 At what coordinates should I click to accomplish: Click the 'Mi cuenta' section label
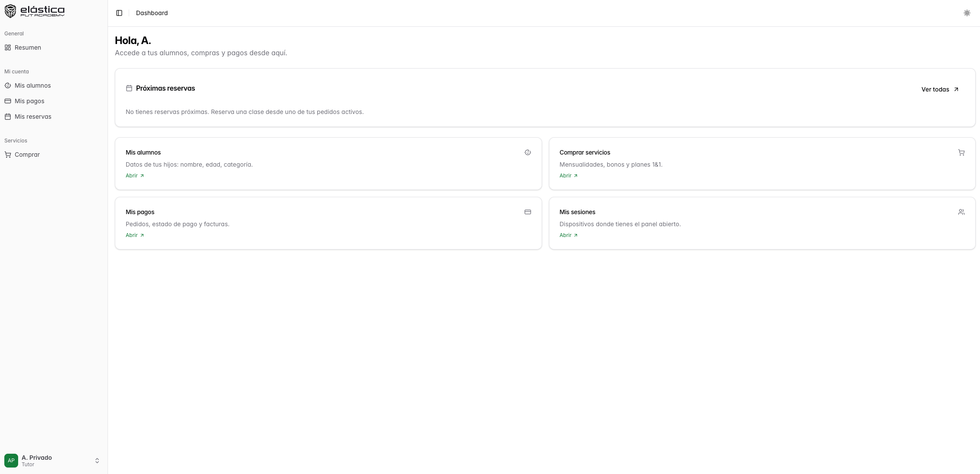16,72
